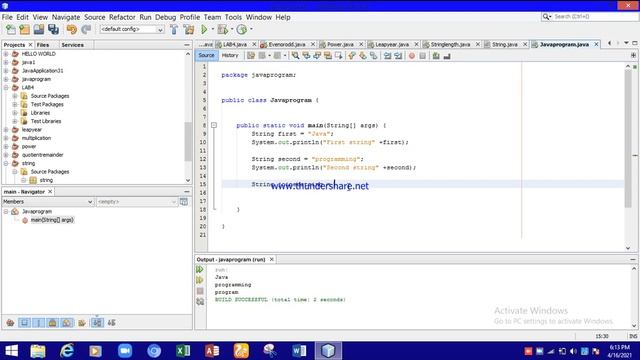Expand the HELLO WORLD project node
The height and width of the screenshot is (360, 640).
pyautogui.click(x=6, y=54)
